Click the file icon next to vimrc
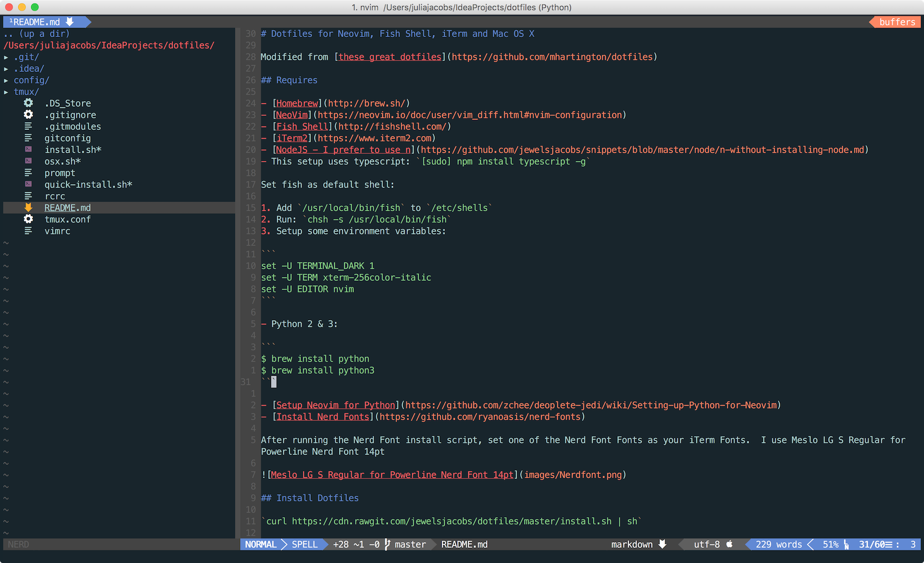Image resolution: width=924 pixels, height=563 pixels. [28, 230]
